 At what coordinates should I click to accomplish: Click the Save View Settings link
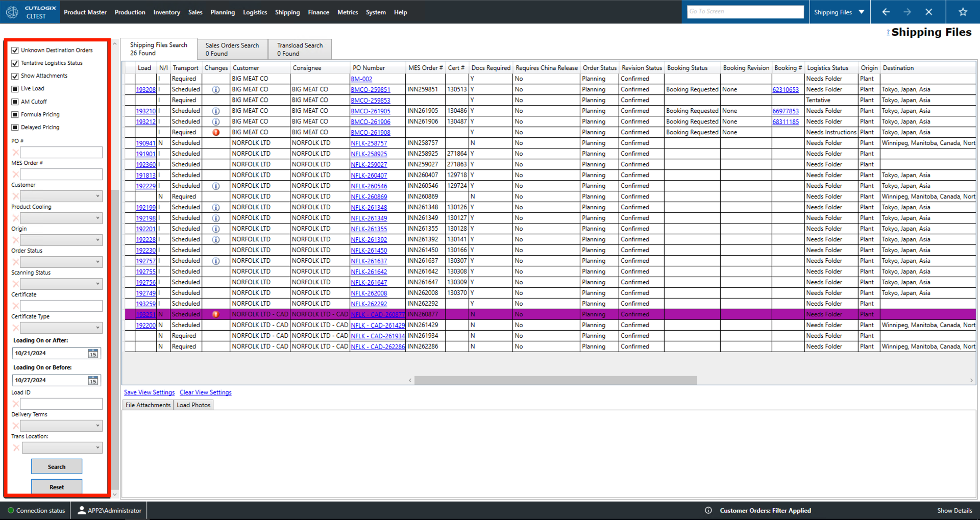coord(149,392)
